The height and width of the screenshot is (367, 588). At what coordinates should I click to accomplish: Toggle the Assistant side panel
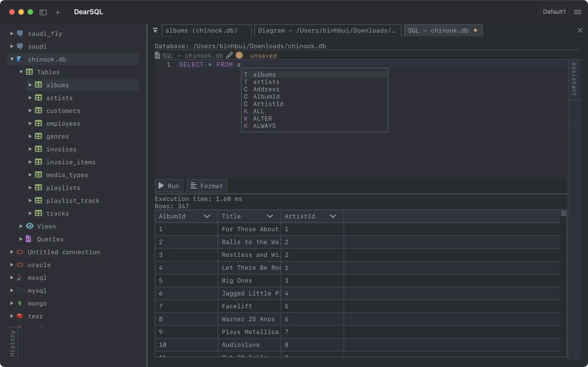point(574,79)
